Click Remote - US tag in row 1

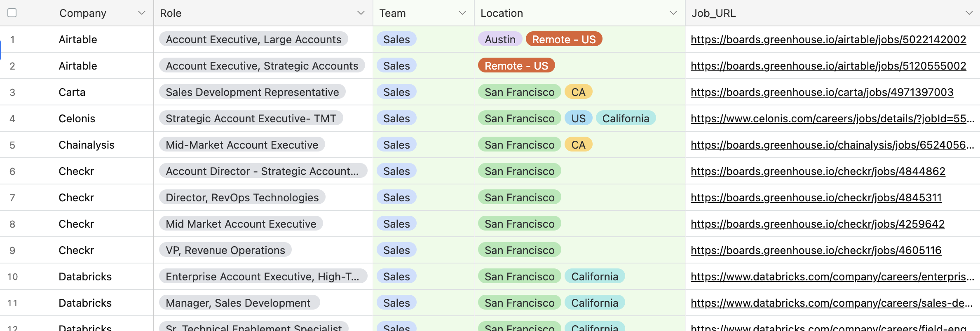pos(564,39)
